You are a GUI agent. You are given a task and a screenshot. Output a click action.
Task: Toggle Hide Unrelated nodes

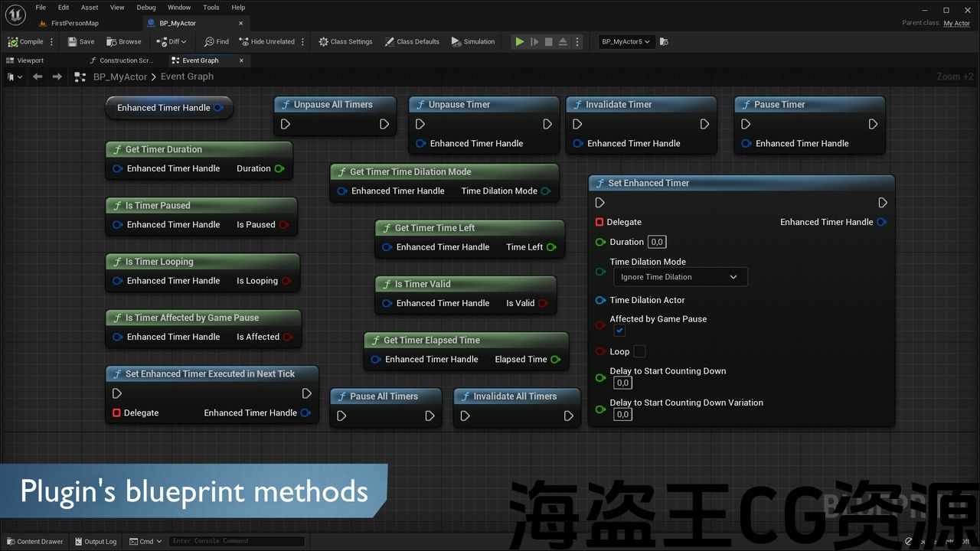[x=266, y=42]
